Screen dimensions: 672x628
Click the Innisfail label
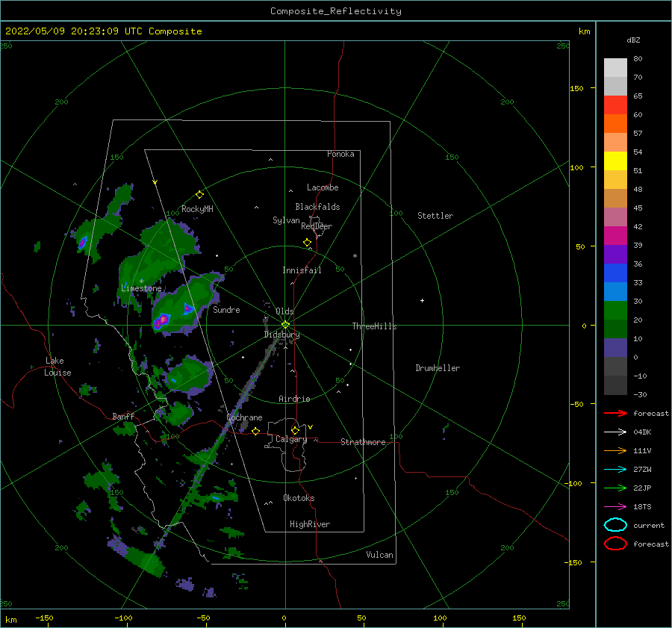coord(302,270)
